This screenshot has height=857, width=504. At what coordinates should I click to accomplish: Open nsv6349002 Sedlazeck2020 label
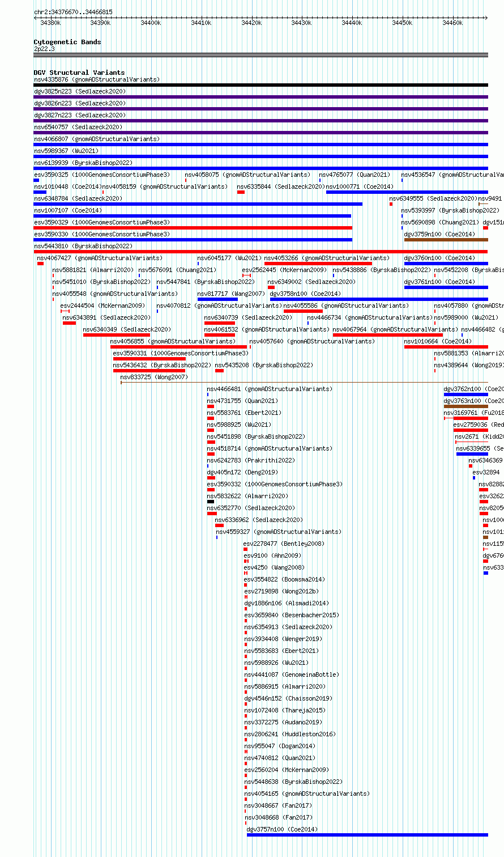pyautogui.click(x=312, y=282)
